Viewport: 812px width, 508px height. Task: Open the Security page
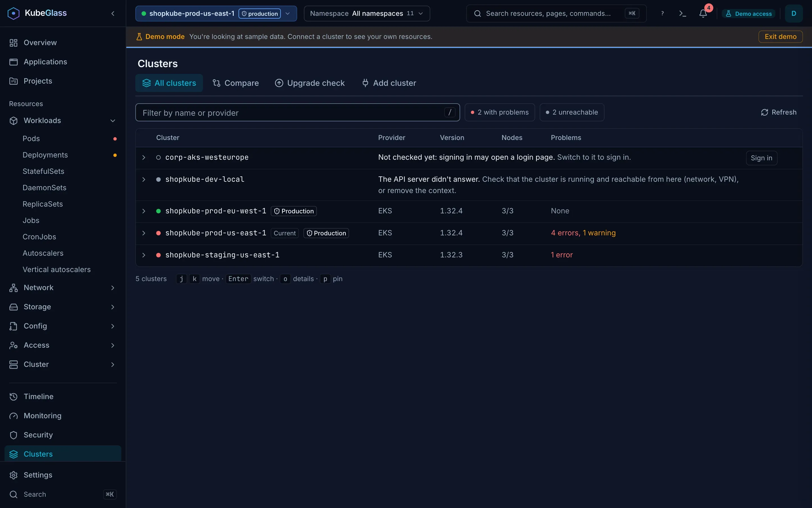(x=63, y=435)
